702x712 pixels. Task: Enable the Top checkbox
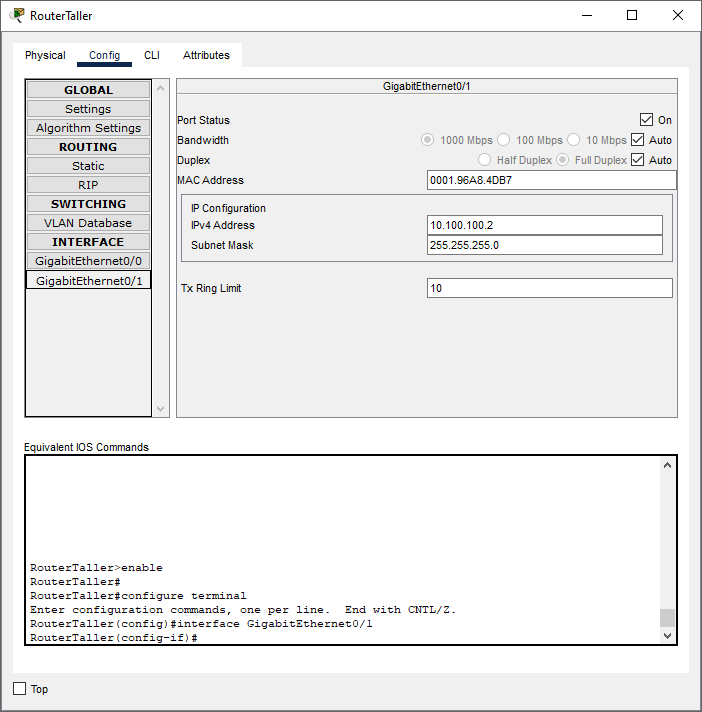click(20, 689)
